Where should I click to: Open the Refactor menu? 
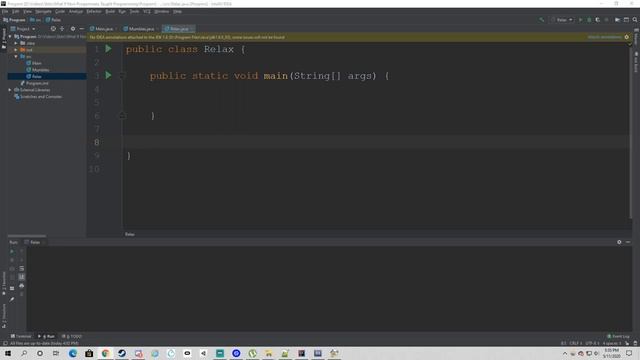(x=94, y=11)
